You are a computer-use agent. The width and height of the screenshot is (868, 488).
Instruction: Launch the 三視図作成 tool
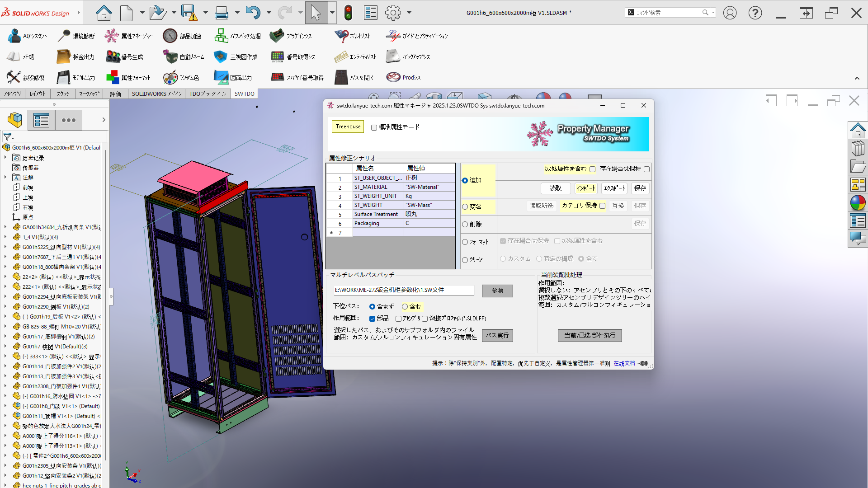tap(220, 57)
